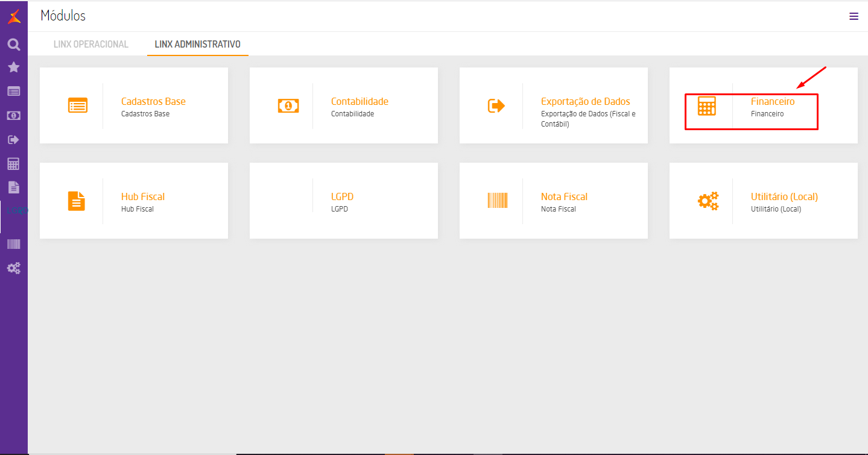Viewport: 868px width, 455px height.
Task: Select the barcode icon in the purple sidebar
Action: pos(14,244)
